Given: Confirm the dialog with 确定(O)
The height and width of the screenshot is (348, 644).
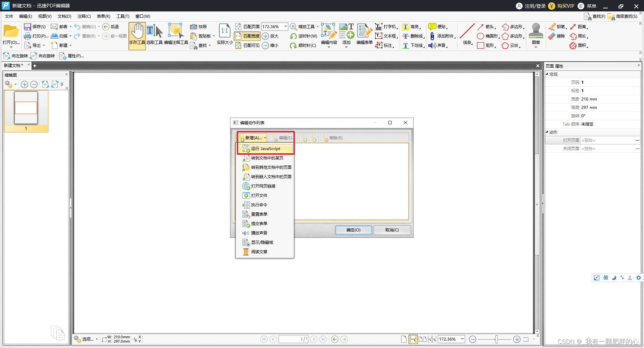Looking at the screenshot, I should 353,230.
